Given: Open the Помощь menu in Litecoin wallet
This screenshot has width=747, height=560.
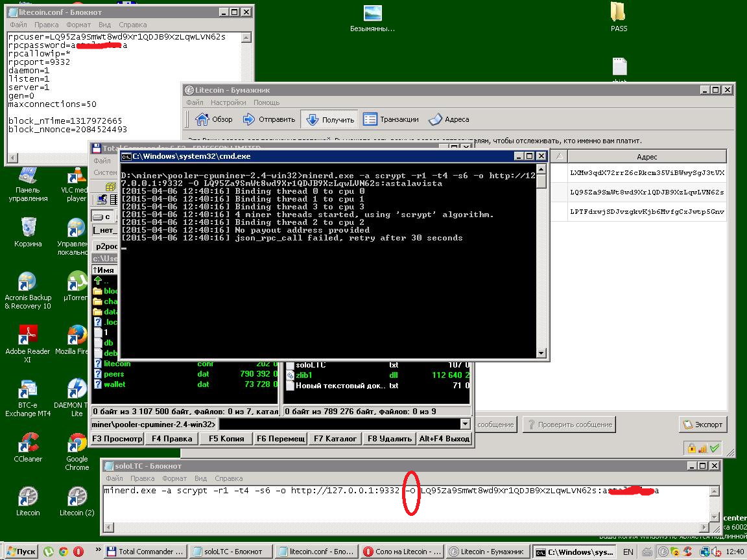Looking at the screenshot, I should [x=267, y=102].
